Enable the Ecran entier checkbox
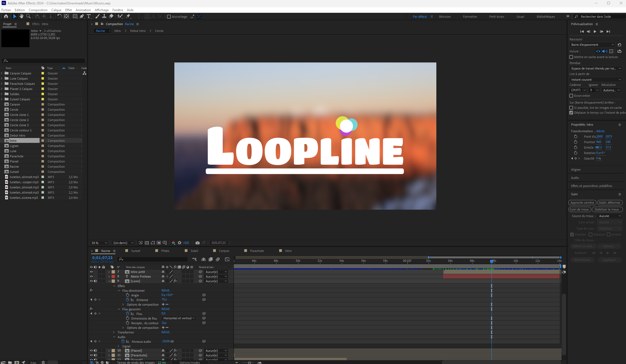The height and width of the screenshot is (364, 626). pos(571,96)
